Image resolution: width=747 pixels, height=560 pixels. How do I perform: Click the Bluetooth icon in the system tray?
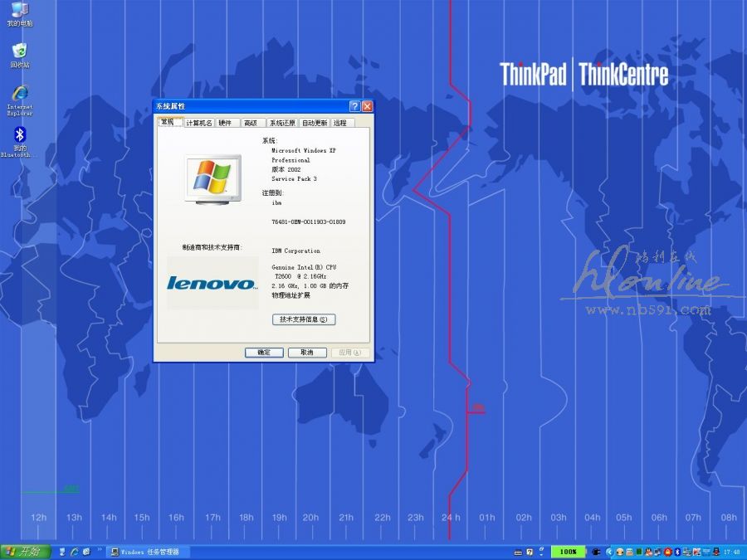click(677, 552)
